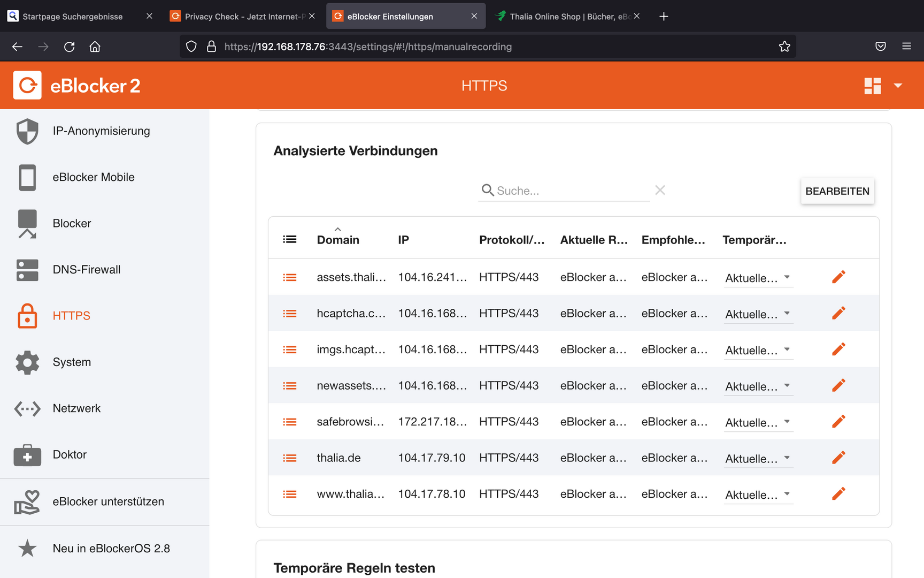924x578 pixels.
Task: Click the edit pencil for thalia.de row
Action: (x=838, y=458)
